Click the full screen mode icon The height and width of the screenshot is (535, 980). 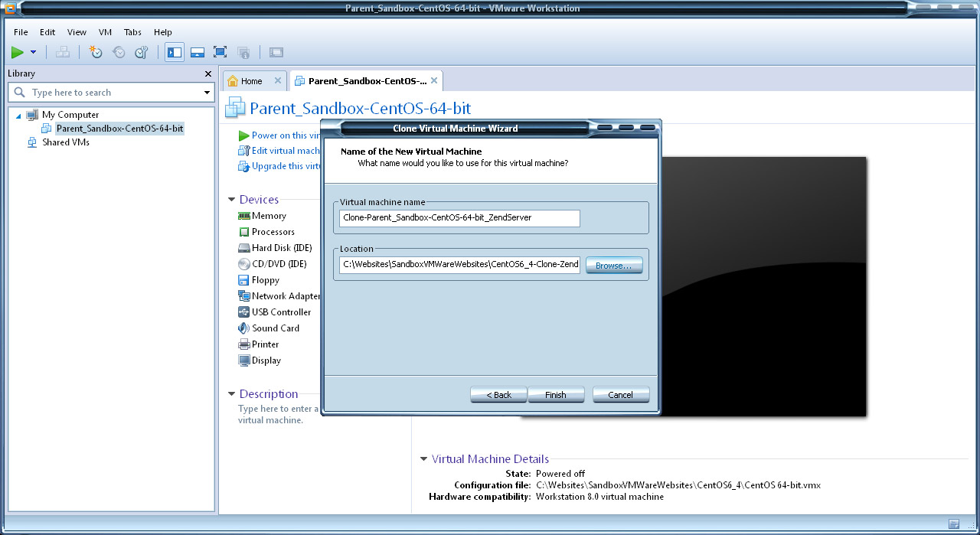(220, 52)
